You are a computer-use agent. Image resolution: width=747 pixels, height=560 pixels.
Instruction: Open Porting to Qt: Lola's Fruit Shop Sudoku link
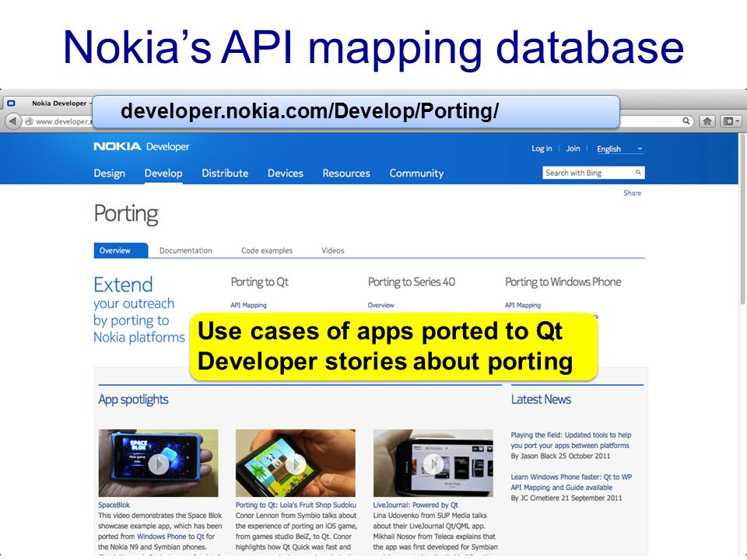click(296, 506)
